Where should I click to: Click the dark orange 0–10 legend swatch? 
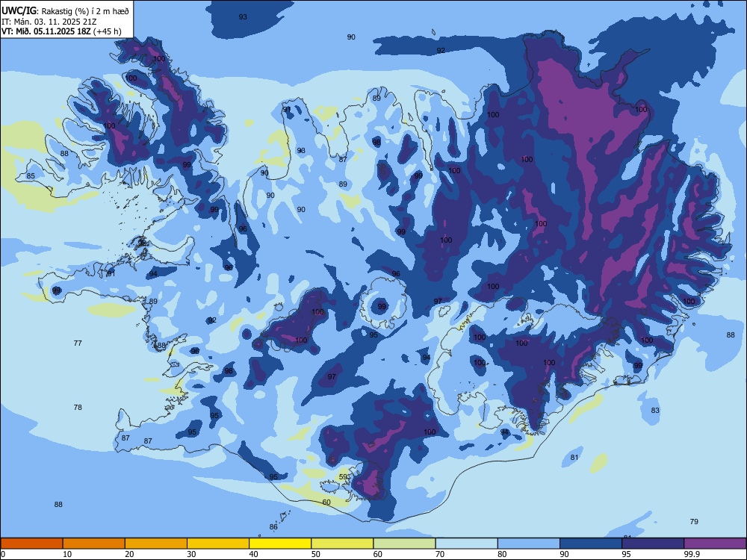31,544
